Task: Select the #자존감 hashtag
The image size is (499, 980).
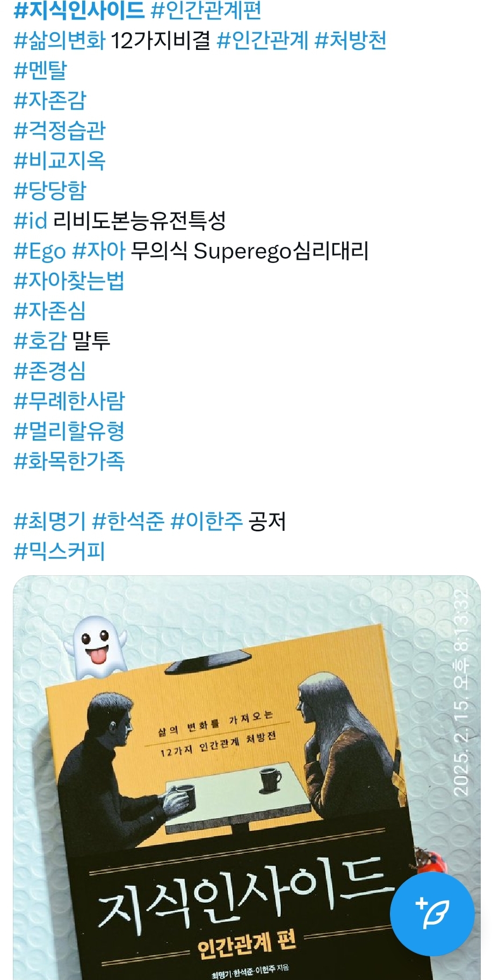Action: [49, 100]
